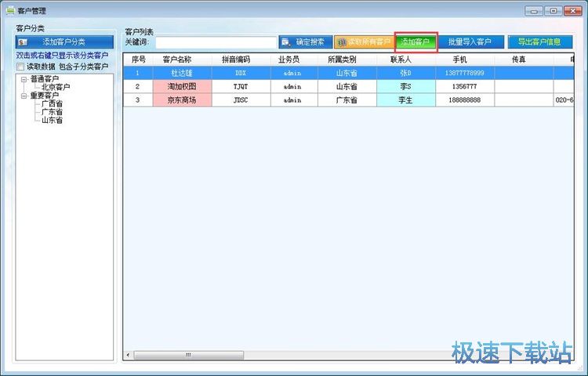This screenshot has width=588, height=376.
Task: Click phone cell 13877778999
Action: pos(465,73)
